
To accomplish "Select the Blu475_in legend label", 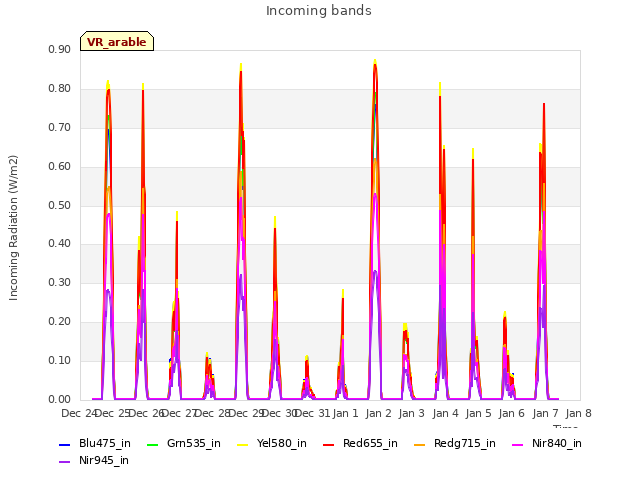I will (105, 443).
